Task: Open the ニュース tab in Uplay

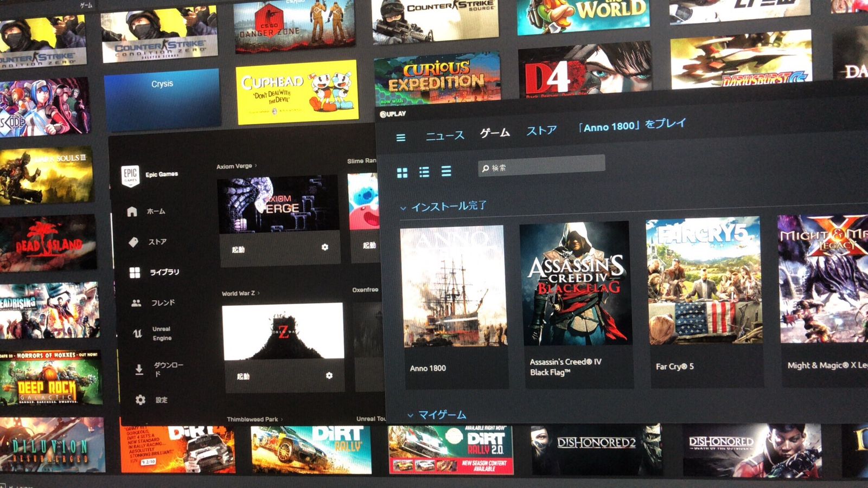Action: coord(445,136)
